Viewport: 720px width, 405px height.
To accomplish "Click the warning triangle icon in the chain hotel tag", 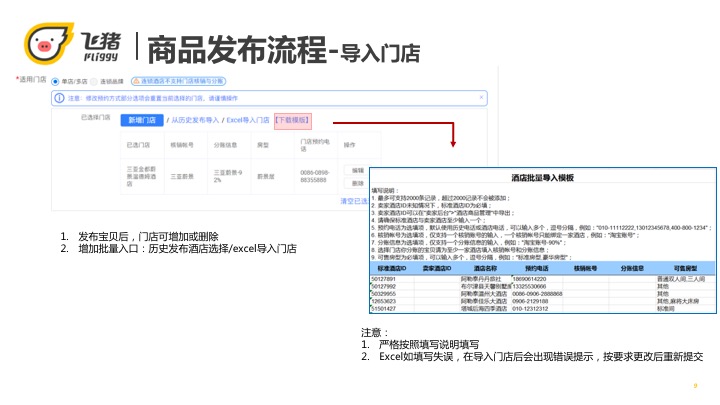I will click(x=136, y=81).
